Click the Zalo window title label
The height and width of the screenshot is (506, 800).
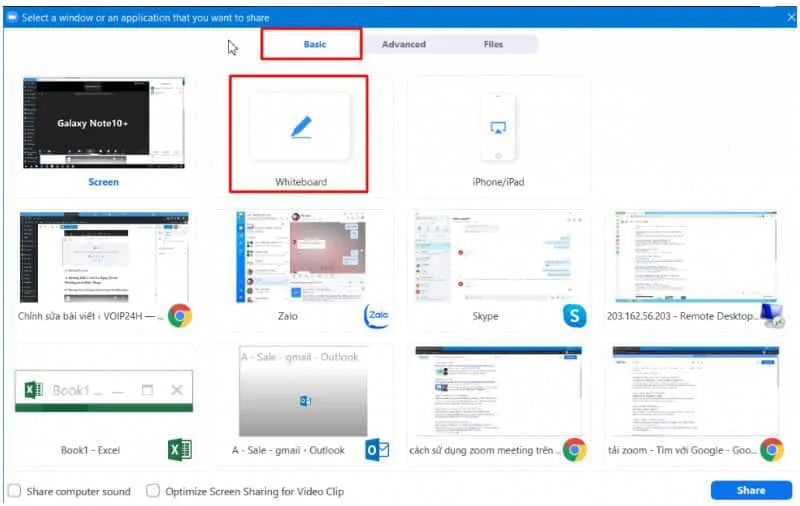tap(288, 316)
